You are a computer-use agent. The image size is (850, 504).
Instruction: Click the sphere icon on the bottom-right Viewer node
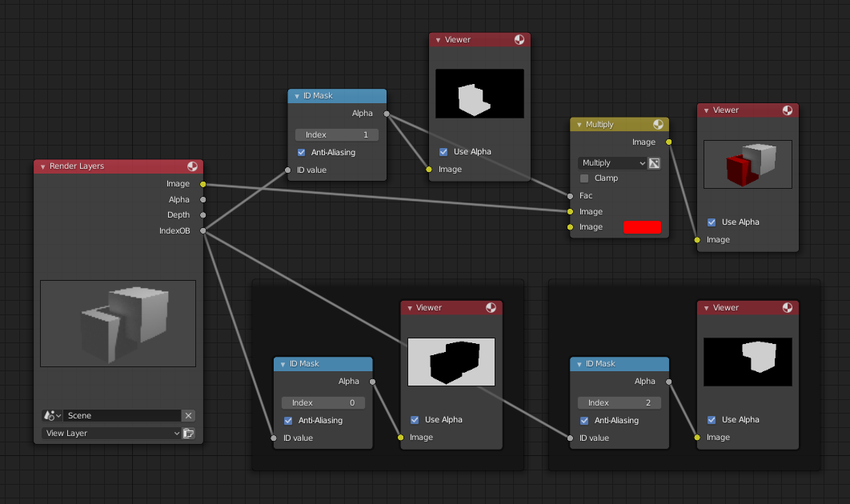[789, 307]
